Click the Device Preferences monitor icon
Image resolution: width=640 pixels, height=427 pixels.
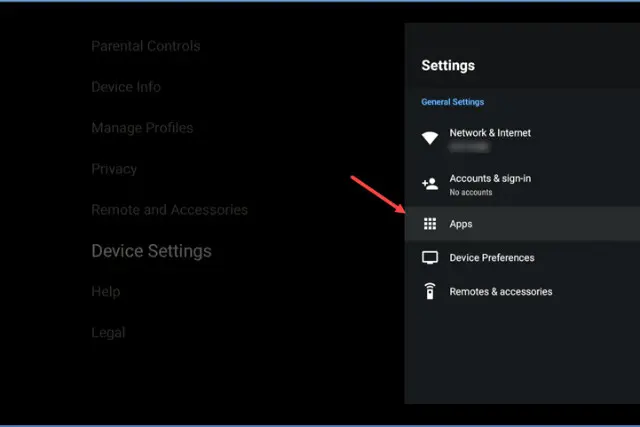pyautogui.click(x=430, y=258)
